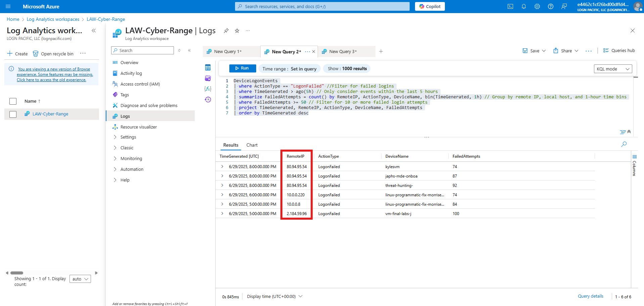Open the Query history clock icon

pos(208,100)
